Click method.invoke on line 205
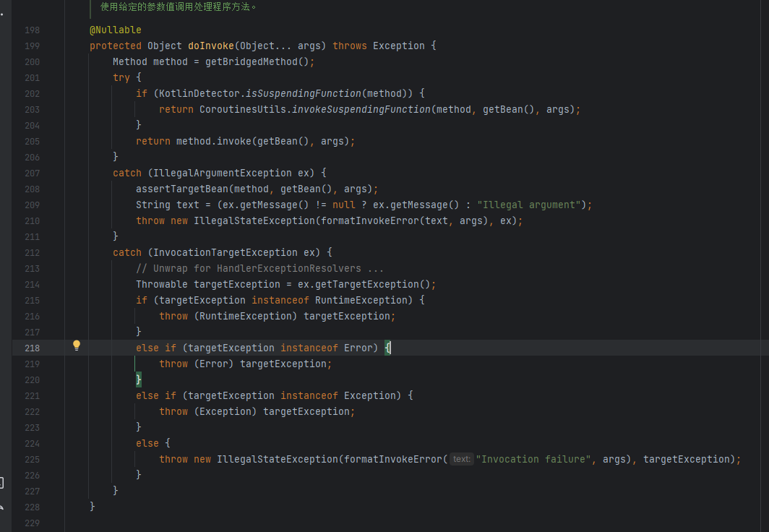The image size is (769, 532). (x=214, y=141)
